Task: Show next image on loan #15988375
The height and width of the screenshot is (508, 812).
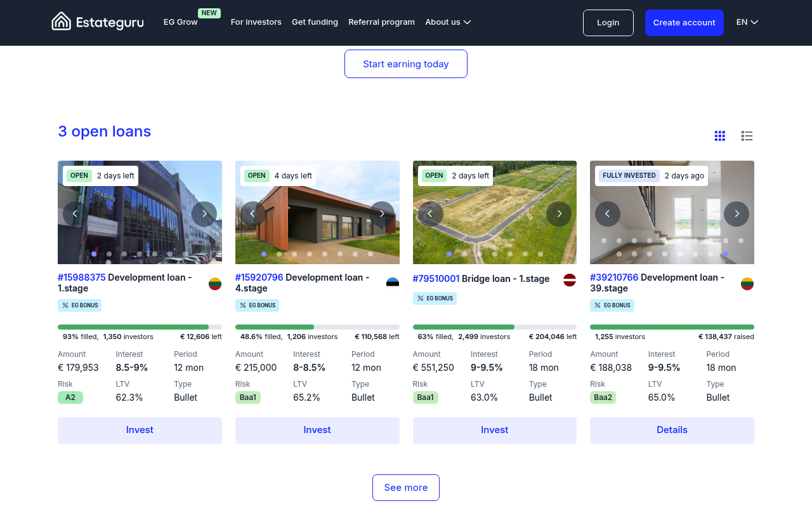Action: click(x=204, y=214)
